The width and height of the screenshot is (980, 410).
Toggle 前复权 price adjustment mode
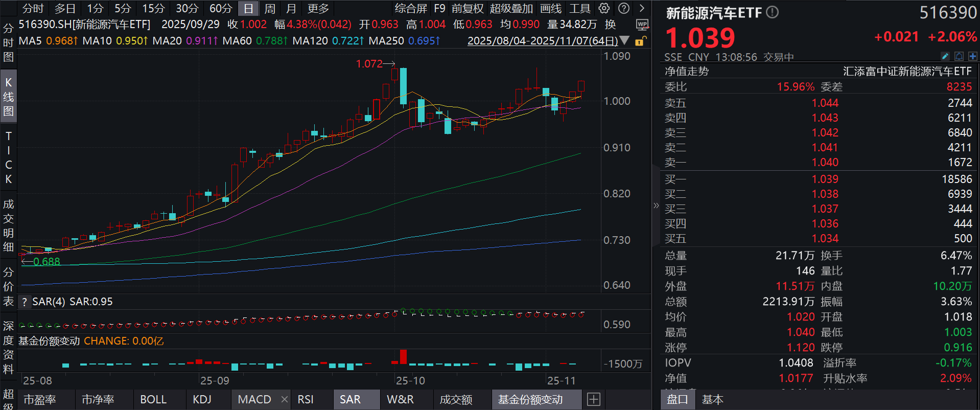(467, 8)
